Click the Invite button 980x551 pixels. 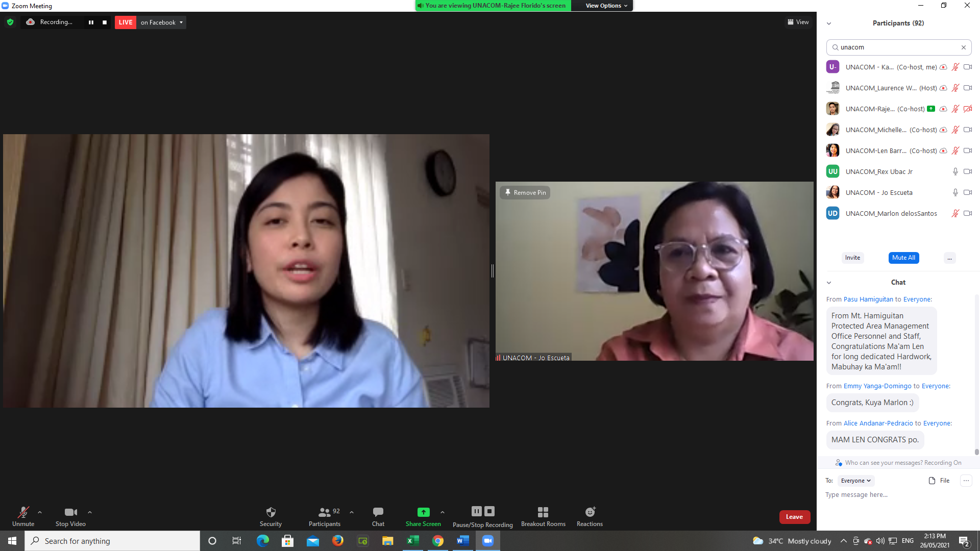click(852, 258)
